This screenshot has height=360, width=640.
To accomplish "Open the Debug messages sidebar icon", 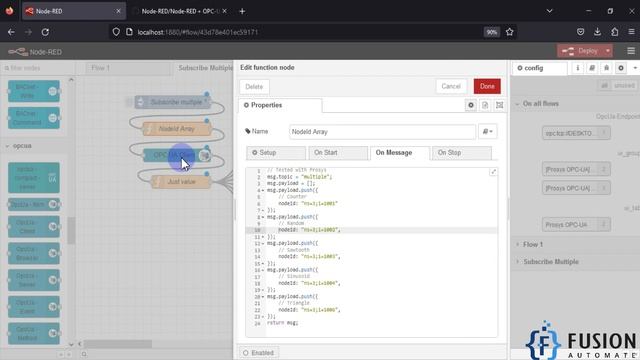I will [607, 68].
